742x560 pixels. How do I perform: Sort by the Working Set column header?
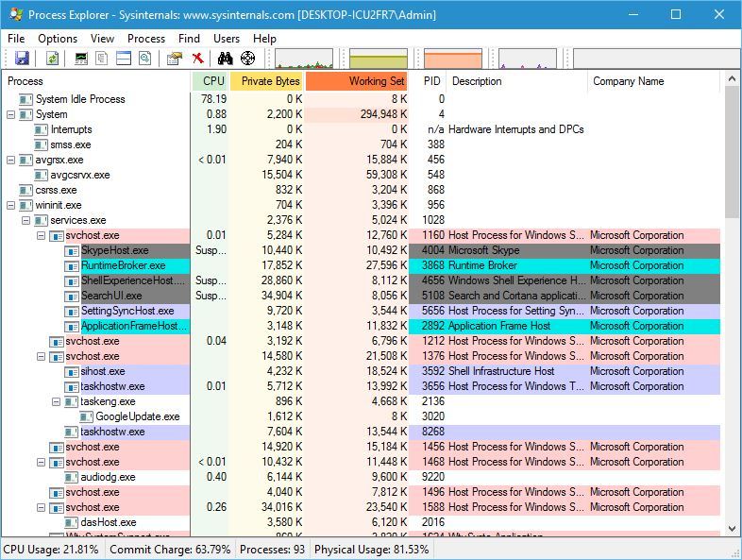(357, 81)
